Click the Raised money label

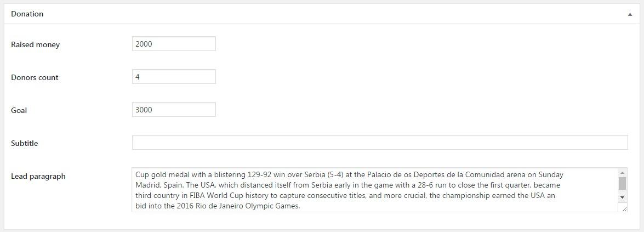(x=35, y=44)
